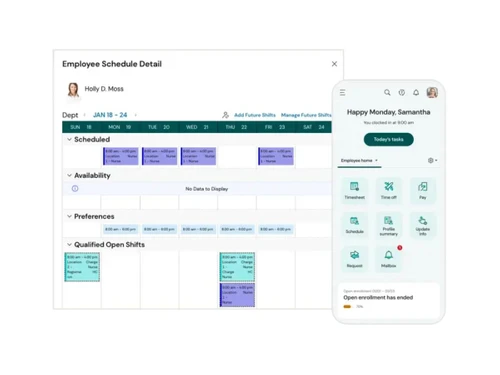Screen dimensions: 500x375
Task: Open Samantha's profile avatar
Action: tap(432, 92)
